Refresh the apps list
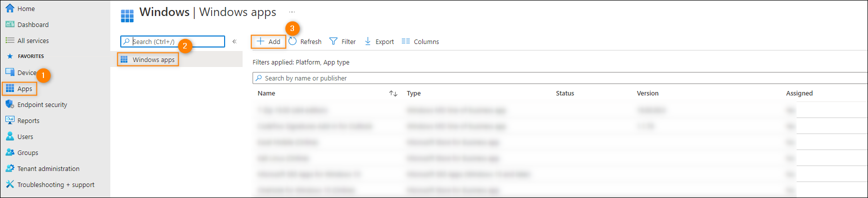868x198 pixels. [x=305, y=41]
